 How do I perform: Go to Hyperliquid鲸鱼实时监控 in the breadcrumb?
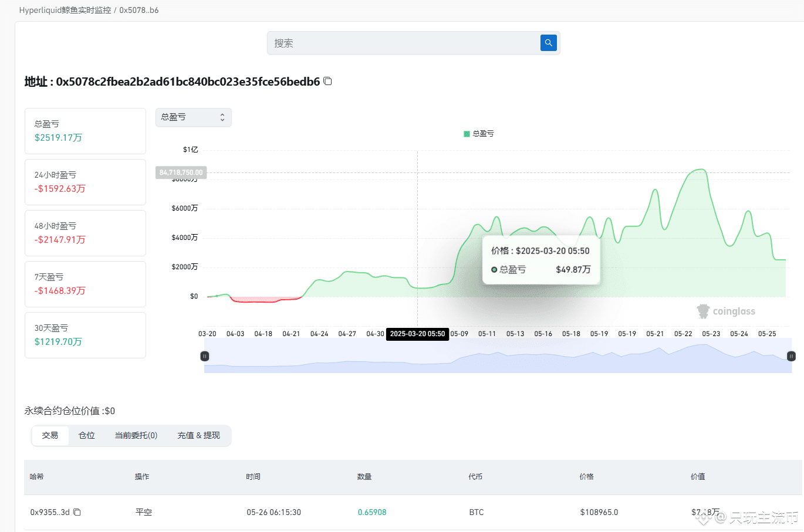(x=65, y=10)
